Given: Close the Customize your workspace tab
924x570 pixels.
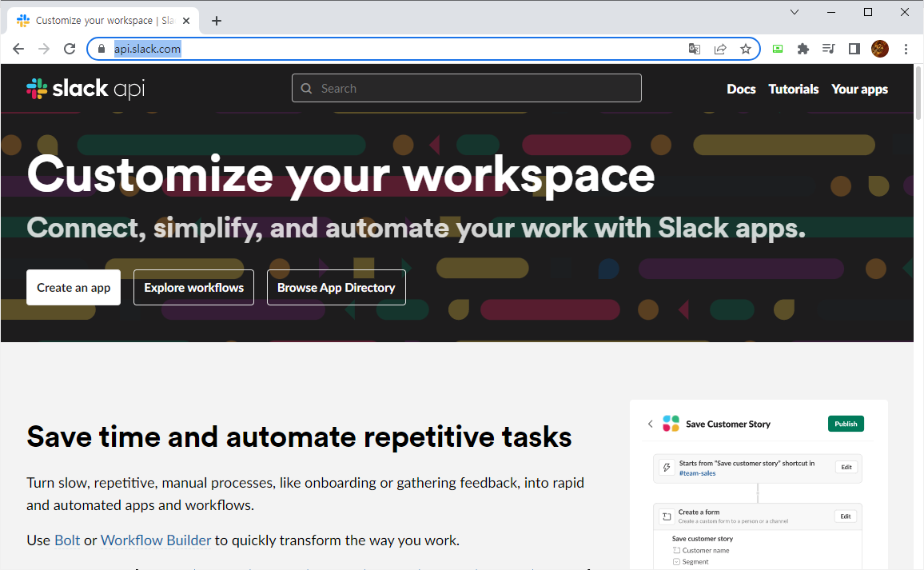Looking at the screenshot, I should 186,21.
